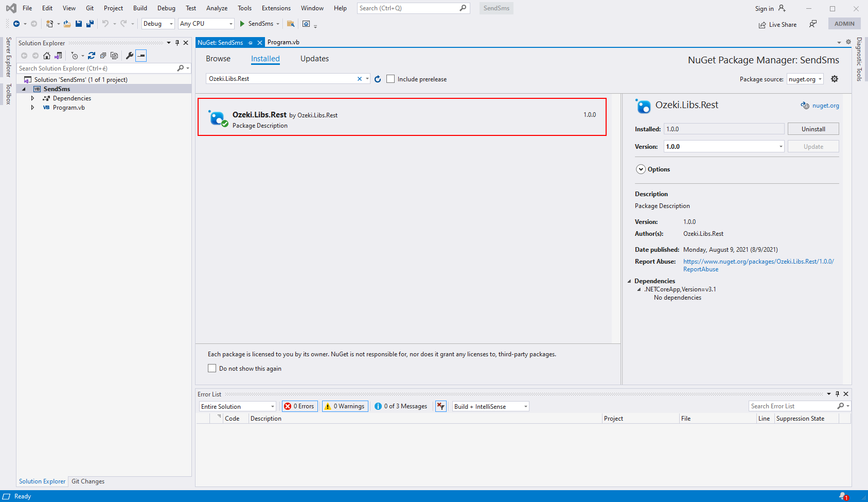The height and width of the screenshot is (502, 868).
Task: Check Include prerelease
Action: tap(391, 79)
